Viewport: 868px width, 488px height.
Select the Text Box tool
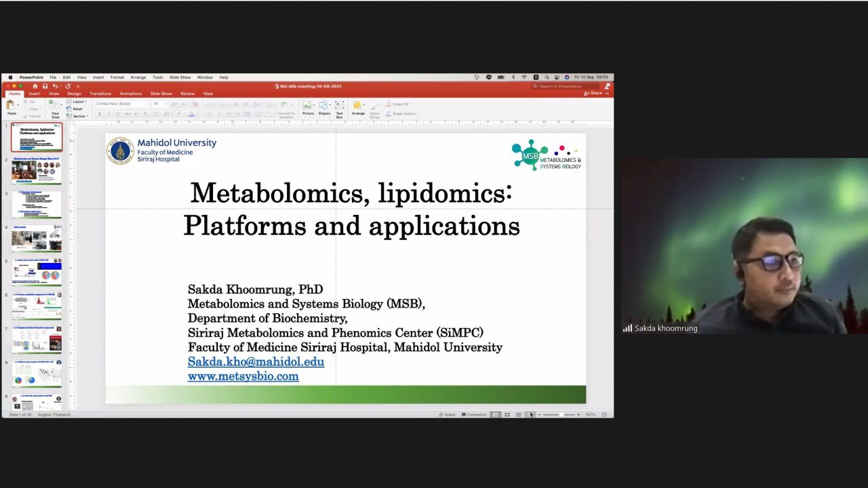coord(339,106)
